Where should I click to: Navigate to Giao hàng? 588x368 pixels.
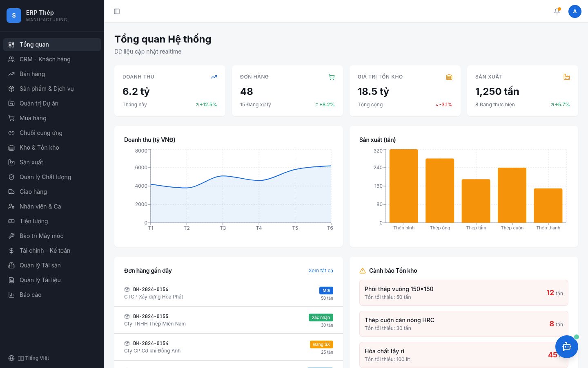tap(52, 192)
